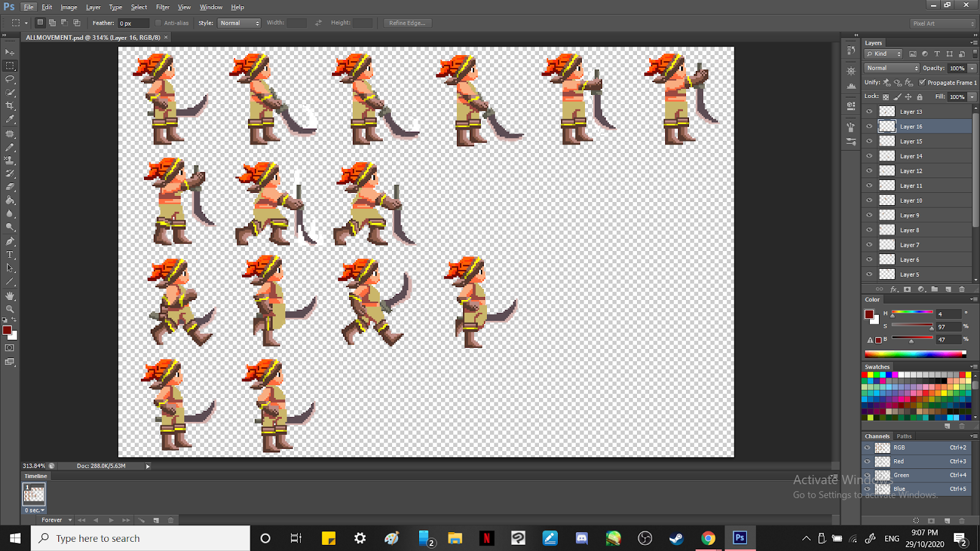The image size is (980, 551).
Task: Select the Pencil tool in toolbox
Action: point(10,147)
